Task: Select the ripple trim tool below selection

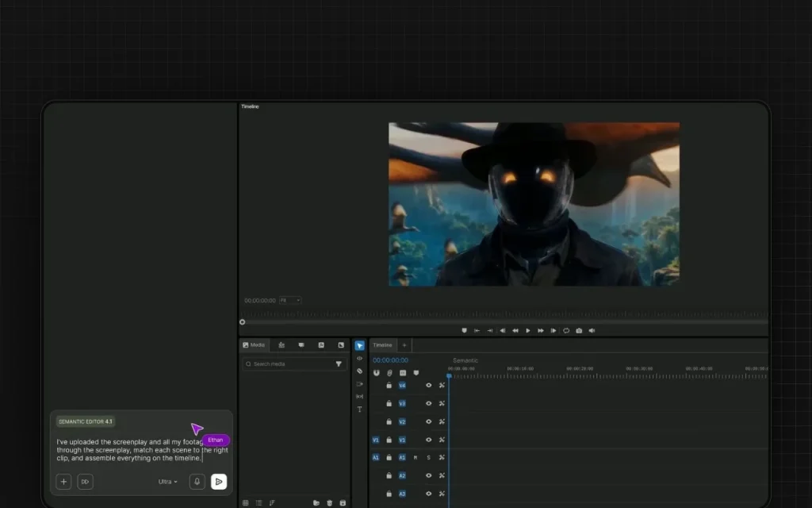Action: click(359, 358)
